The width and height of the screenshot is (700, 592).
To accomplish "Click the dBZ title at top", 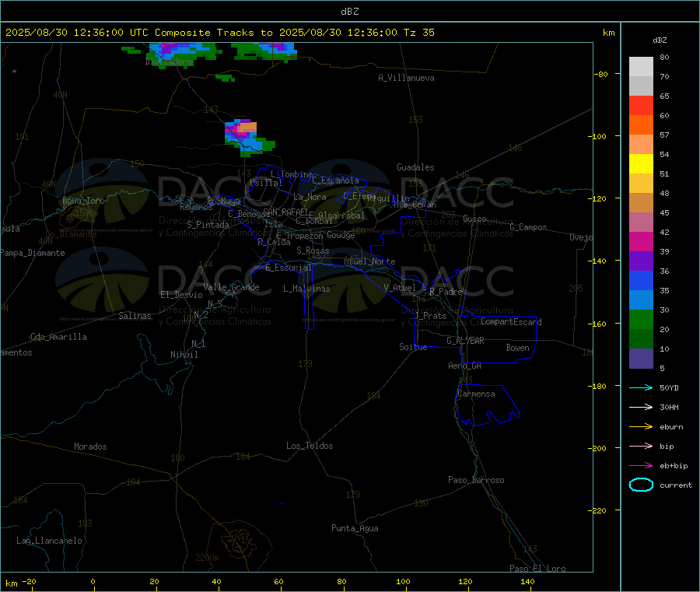I will (349, 11).
